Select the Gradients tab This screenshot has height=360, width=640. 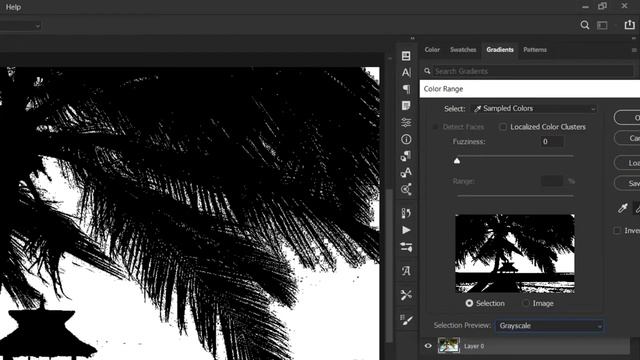click(500, 50)
